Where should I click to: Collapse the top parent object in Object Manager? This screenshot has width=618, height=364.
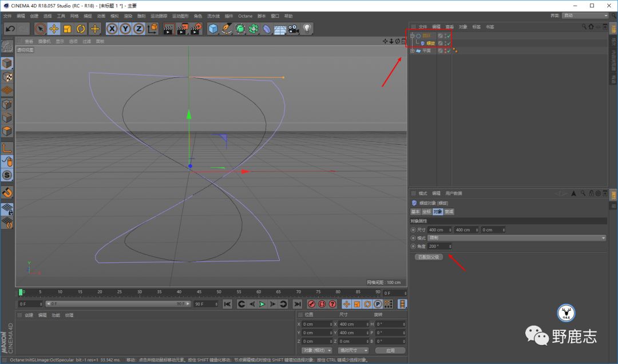click(x=412, y=35)
